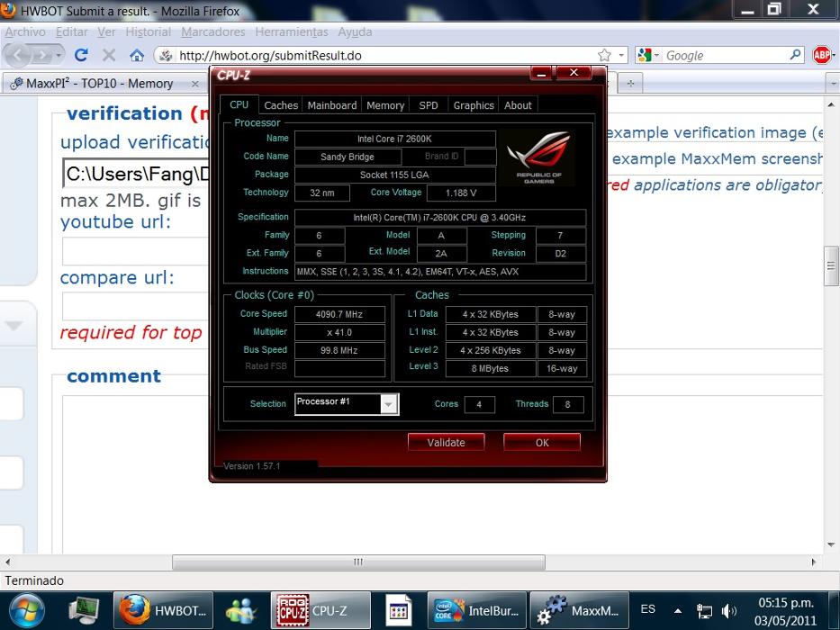Screen dimensions: 840x630
Task: Click Google search magnifier icon
Action: coord(795,55)
